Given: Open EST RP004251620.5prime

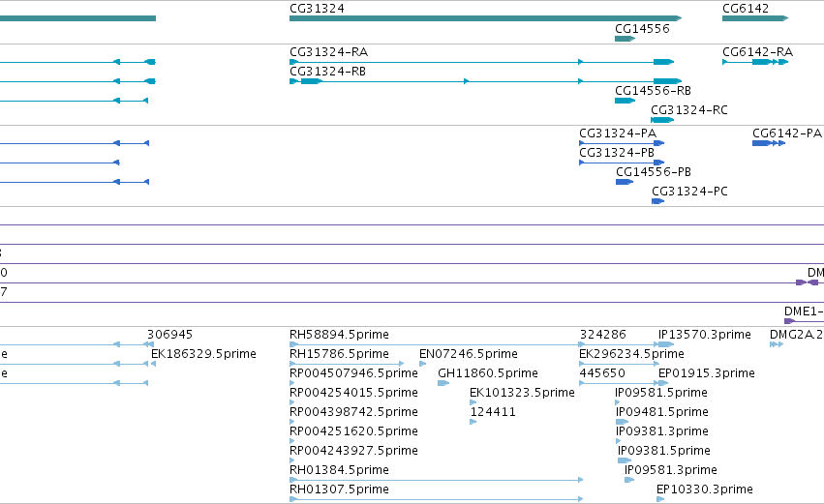Looking at the screenshot, I should (353, 431).
